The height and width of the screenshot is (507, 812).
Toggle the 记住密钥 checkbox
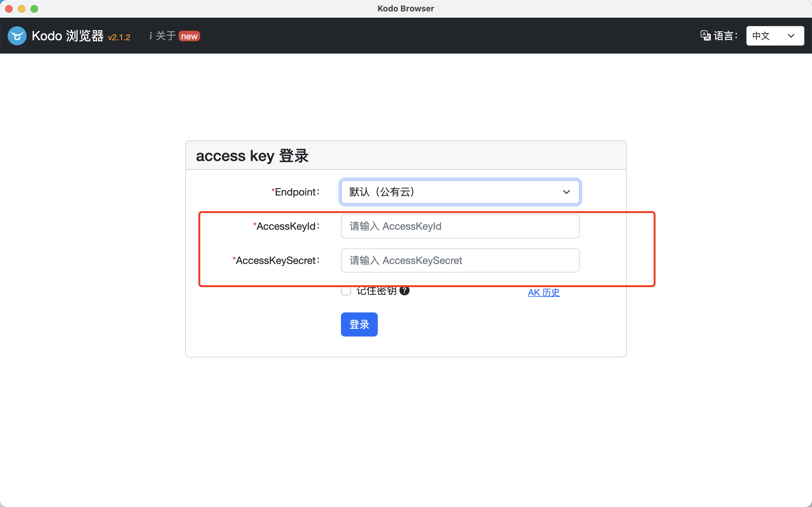(x=346, y=291)
